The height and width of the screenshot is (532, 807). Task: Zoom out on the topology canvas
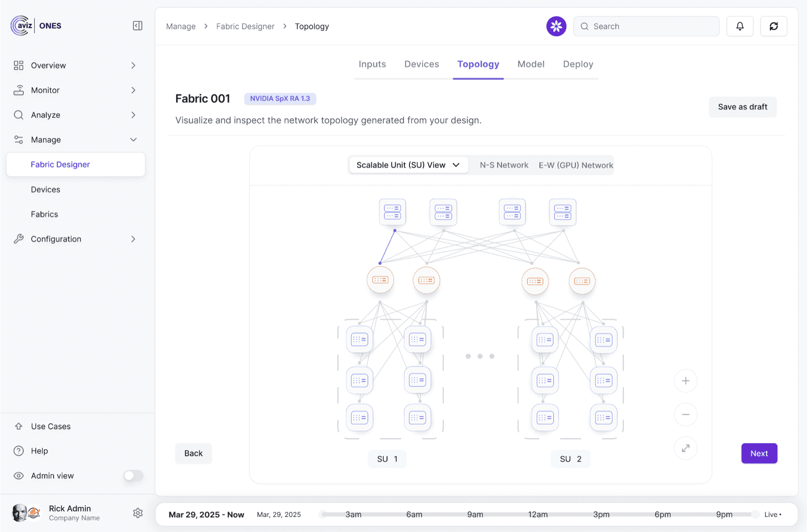click(x=685, y=414)
